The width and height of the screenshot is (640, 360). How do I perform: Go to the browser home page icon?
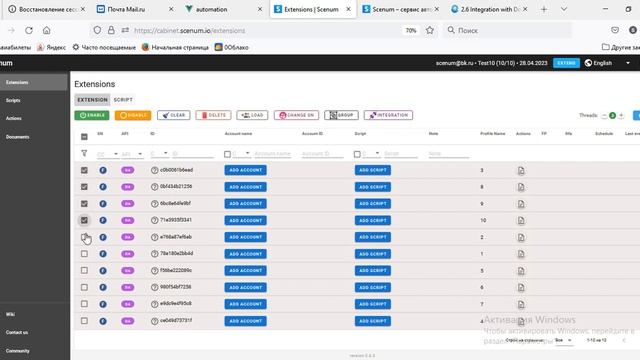[47, 30]
